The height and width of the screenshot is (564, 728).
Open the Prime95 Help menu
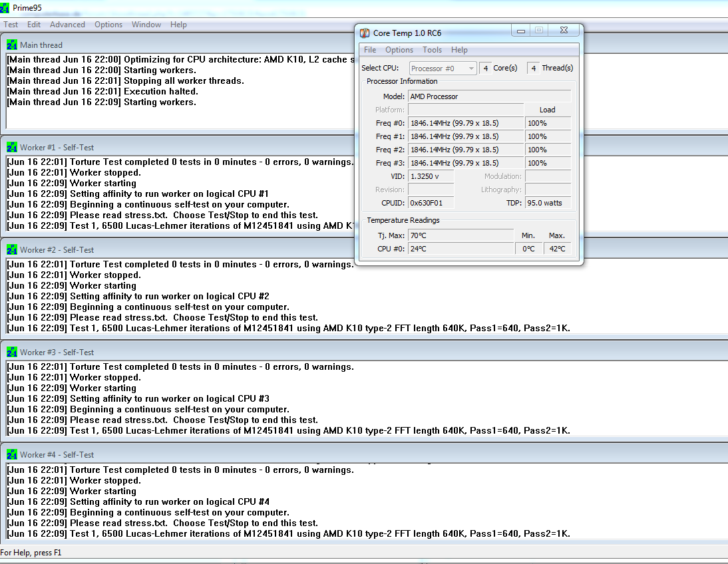(178, 25)
